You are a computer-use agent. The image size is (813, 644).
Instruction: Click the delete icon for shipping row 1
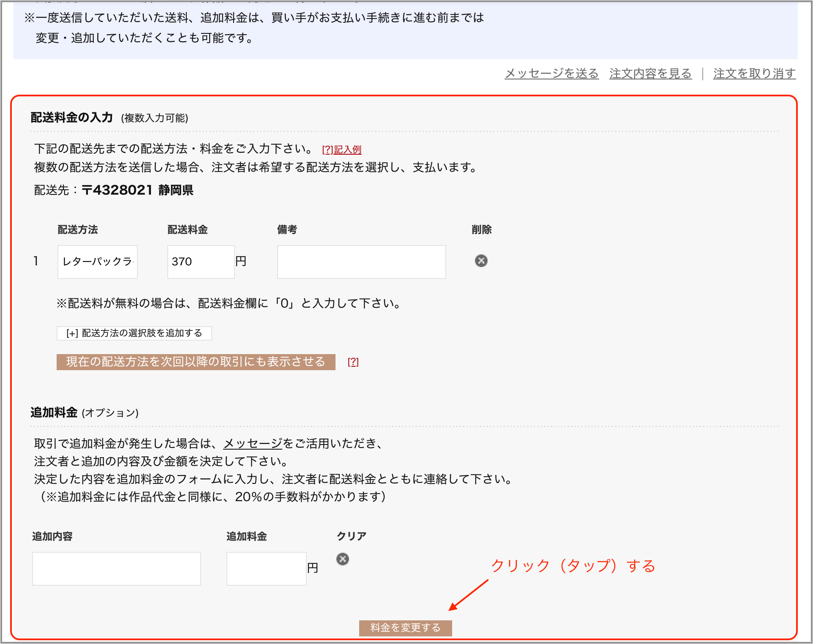point(481,261)
